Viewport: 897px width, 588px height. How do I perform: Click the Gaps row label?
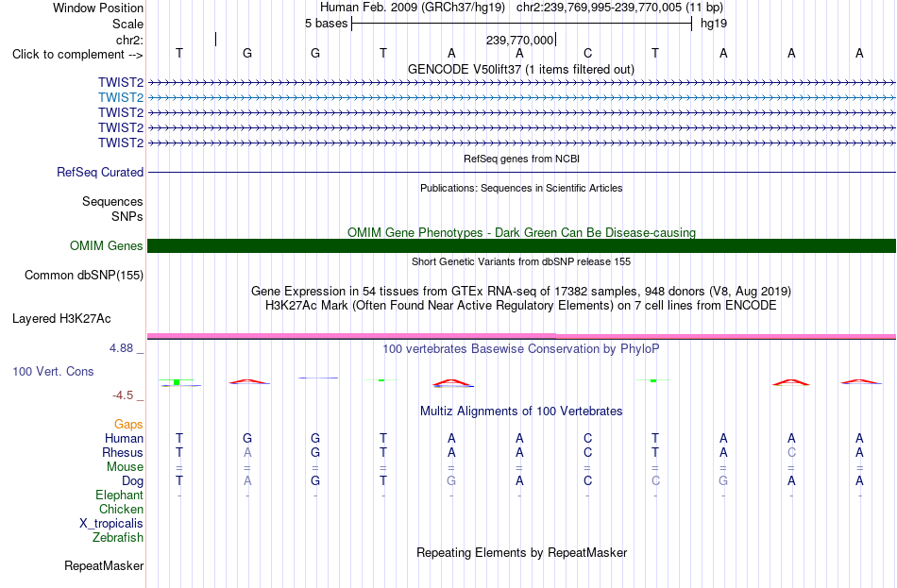point(128,425)
